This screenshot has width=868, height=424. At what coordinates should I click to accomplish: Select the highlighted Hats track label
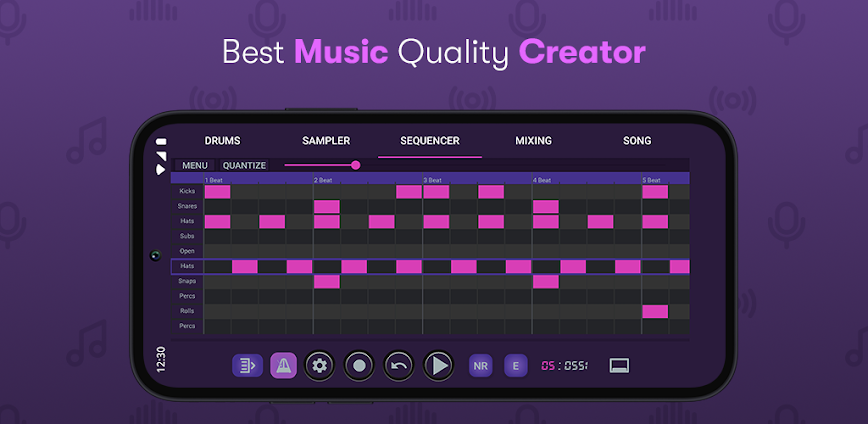(187, 266)
